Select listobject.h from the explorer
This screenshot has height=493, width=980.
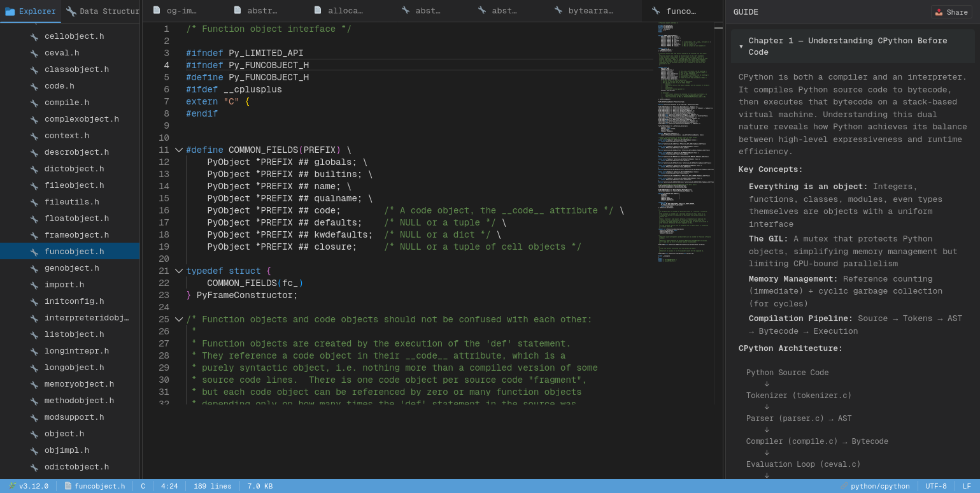(x=74, y=335)
